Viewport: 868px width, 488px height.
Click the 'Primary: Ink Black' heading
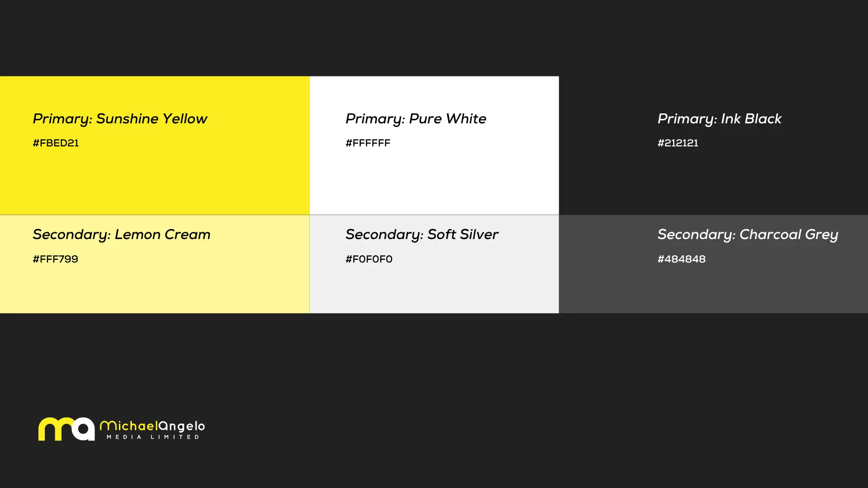point(719,119)
